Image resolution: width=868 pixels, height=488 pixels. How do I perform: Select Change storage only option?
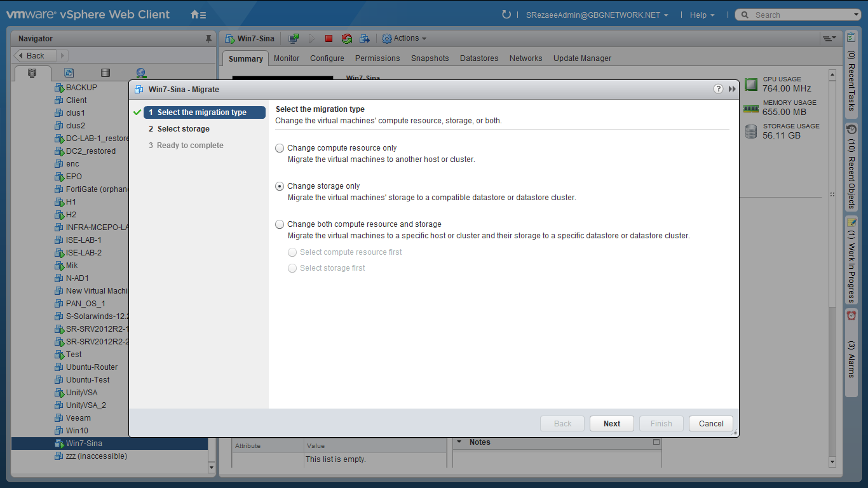click(x=280, y=186)
